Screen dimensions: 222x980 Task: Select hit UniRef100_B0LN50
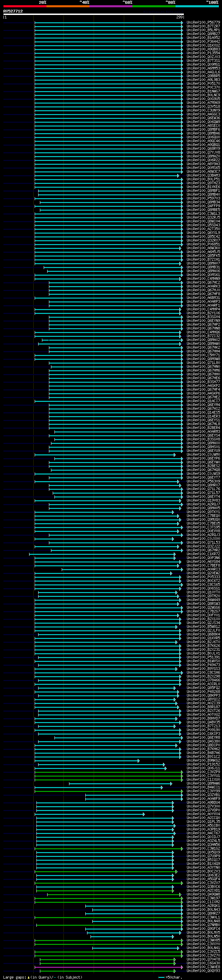(x=203, y=936)
